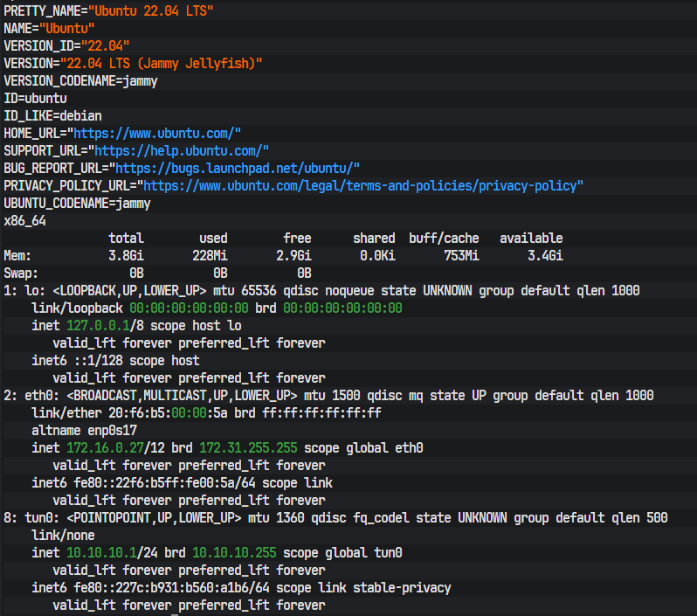Click the privacy-policy URL on ubuntu.com
Viewport: 697px width, 616px height.
click(x=360, y=185)
